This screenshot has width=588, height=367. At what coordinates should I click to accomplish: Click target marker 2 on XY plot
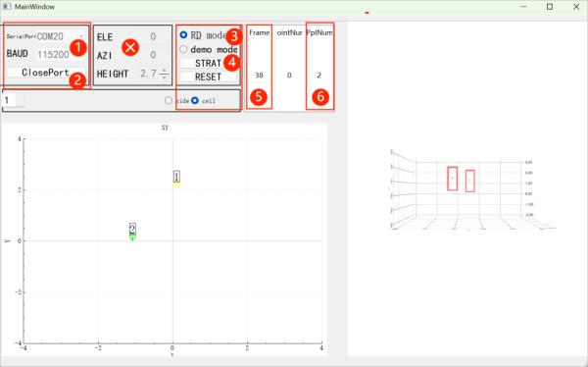(132, 229)
